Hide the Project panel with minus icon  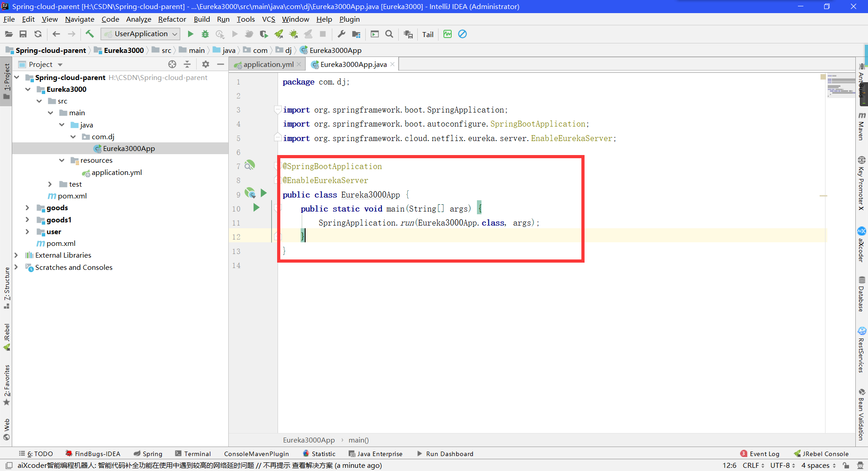(221, 64)
